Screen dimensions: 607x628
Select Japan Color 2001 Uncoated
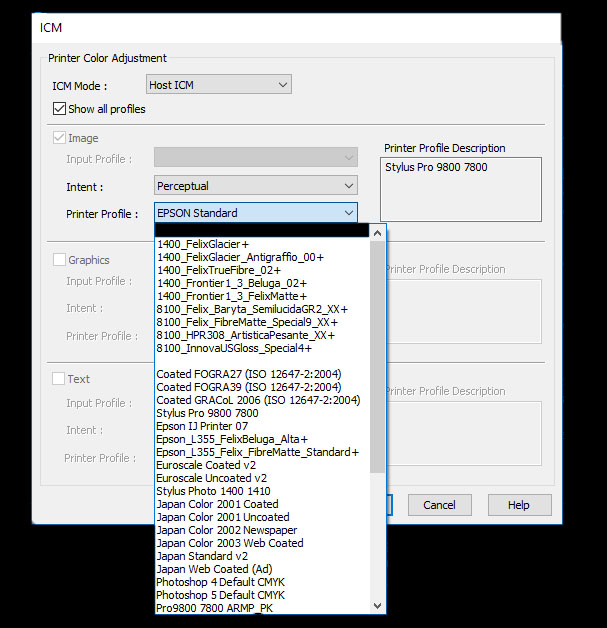pos(262,517)
